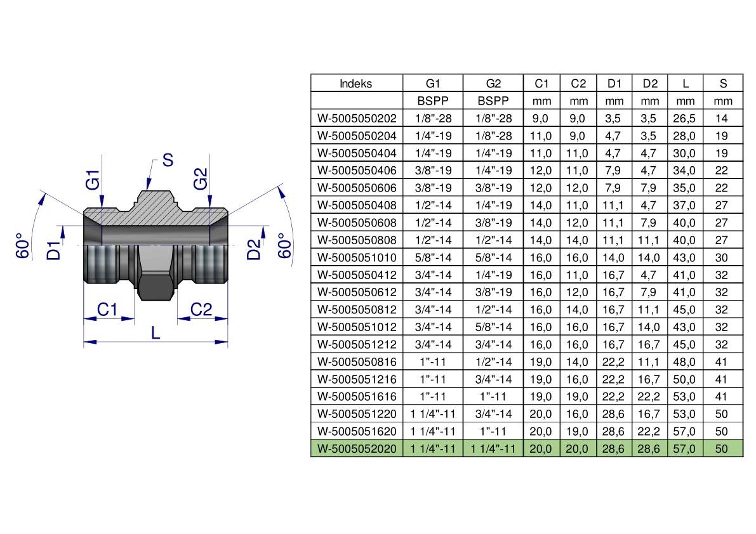The width and height of the screenshot is (756, 534).
Task: Select the L column header in table
Action: pos(685,84)
